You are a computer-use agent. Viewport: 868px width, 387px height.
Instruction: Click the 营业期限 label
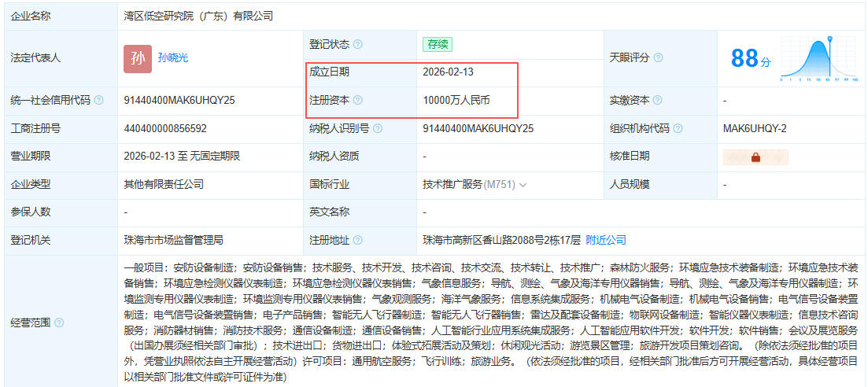tap(31, 156)
